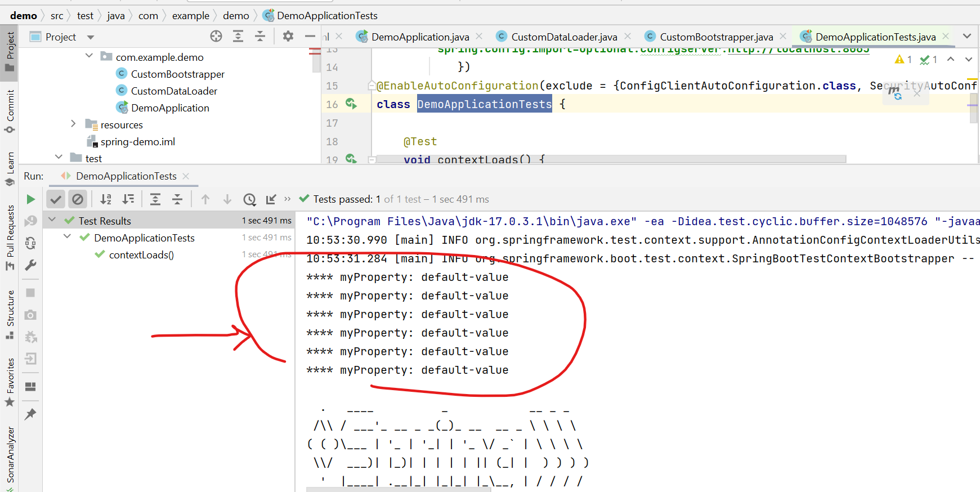The image size is (980, 492).
Task: Open the Project view dropdown
Action: tap(91, 38)
